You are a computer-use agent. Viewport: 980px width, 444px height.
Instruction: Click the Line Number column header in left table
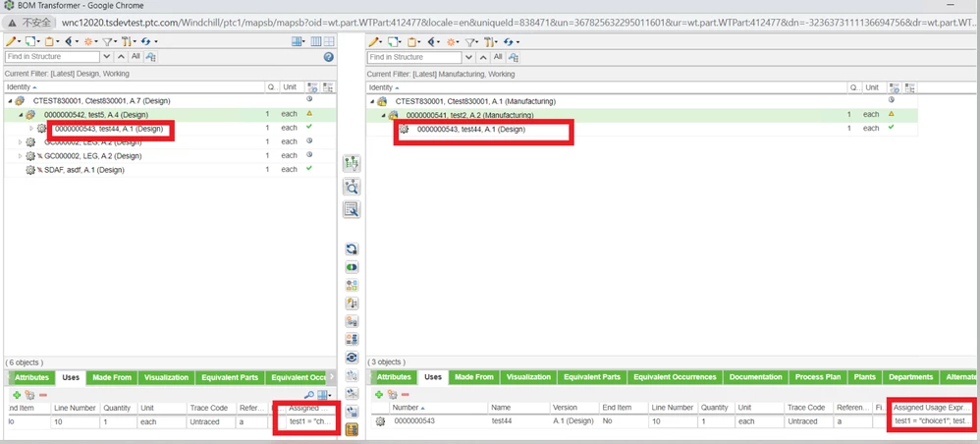[75, 408]
